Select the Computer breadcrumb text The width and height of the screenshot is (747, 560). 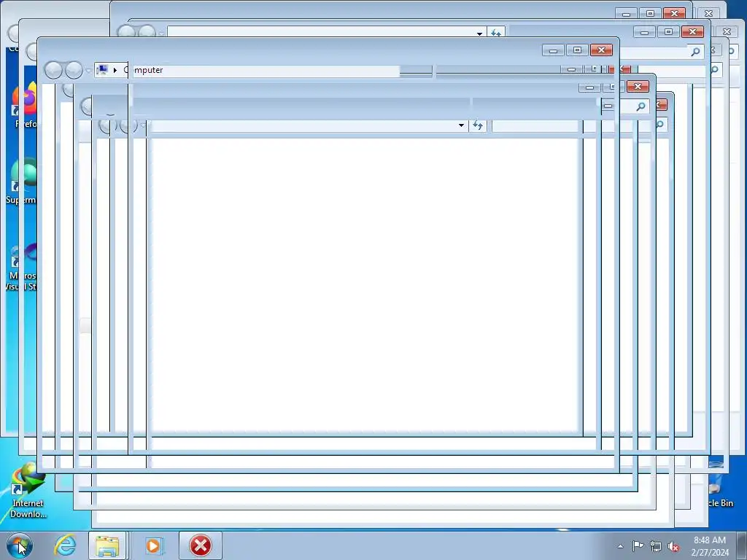coord(144,70)
